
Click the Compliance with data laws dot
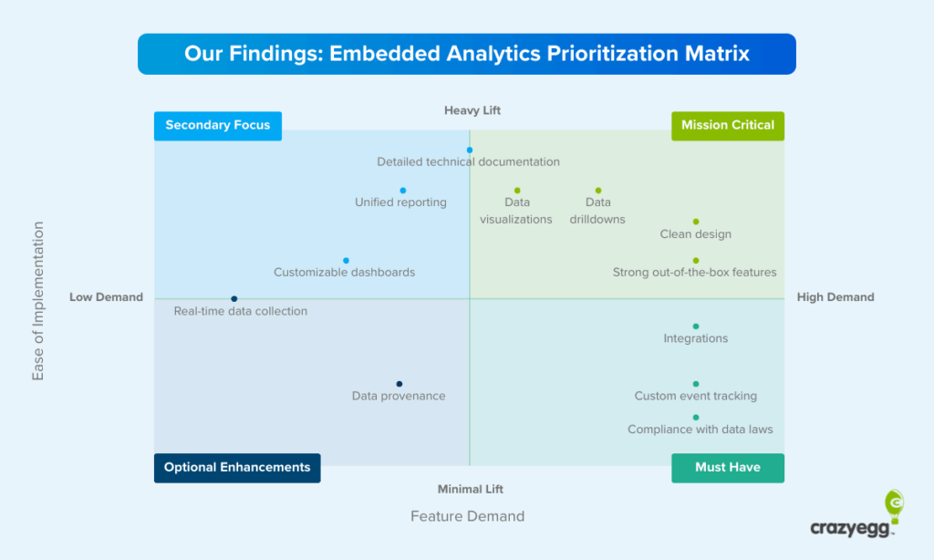(x=696, y=418)
